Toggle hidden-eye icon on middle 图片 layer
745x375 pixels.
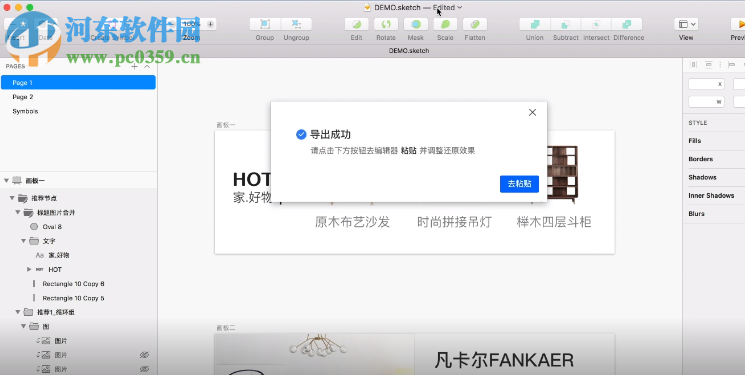point(144,355)
